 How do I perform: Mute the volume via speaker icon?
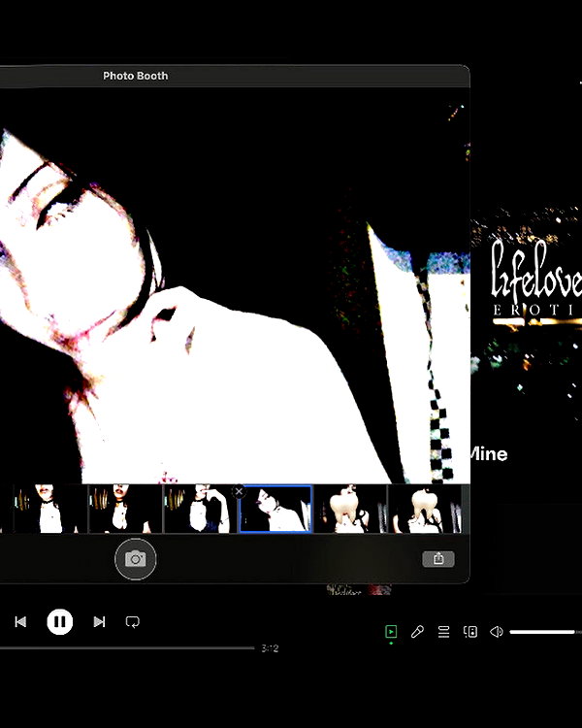(496, 632)
